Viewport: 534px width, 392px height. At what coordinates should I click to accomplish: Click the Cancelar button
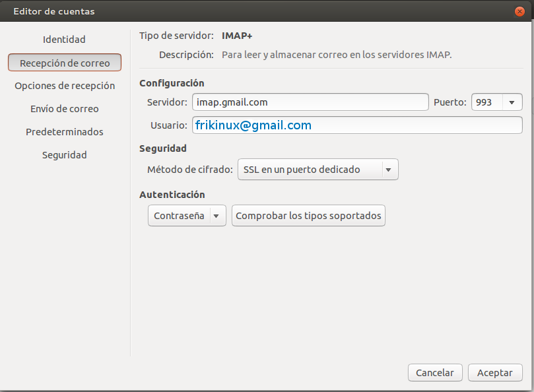coord(435,373)
